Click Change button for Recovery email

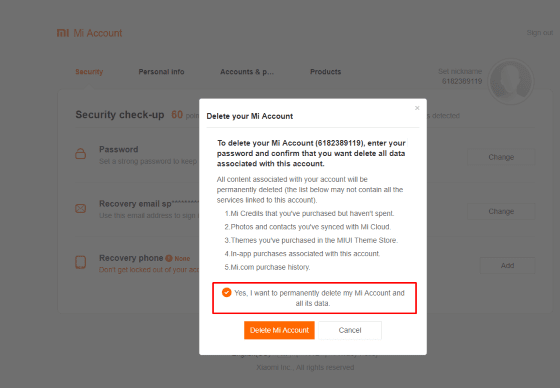click(x=501, y=212)
